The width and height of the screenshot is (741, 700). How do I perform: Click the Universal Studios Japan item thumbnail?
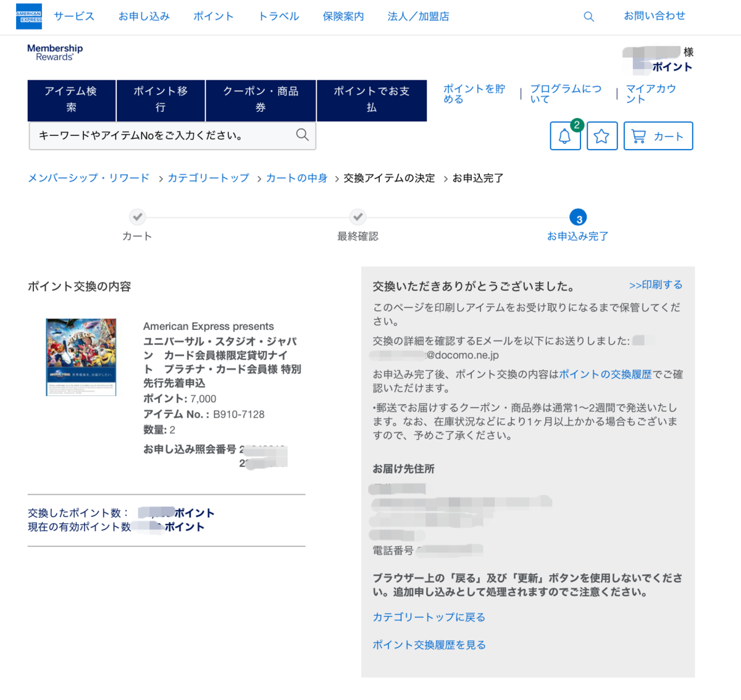(x=81, y=357)
